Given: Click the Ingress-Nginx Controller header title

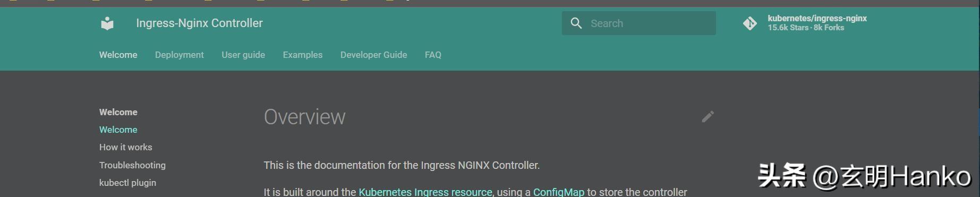Looking at the screenshot, I should 199,23.
